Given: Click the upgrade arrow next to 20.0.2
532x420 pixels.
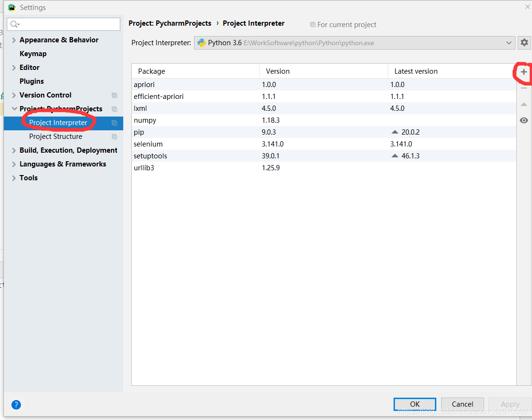Looking at the screenshot, I should (x=394, y=132).
